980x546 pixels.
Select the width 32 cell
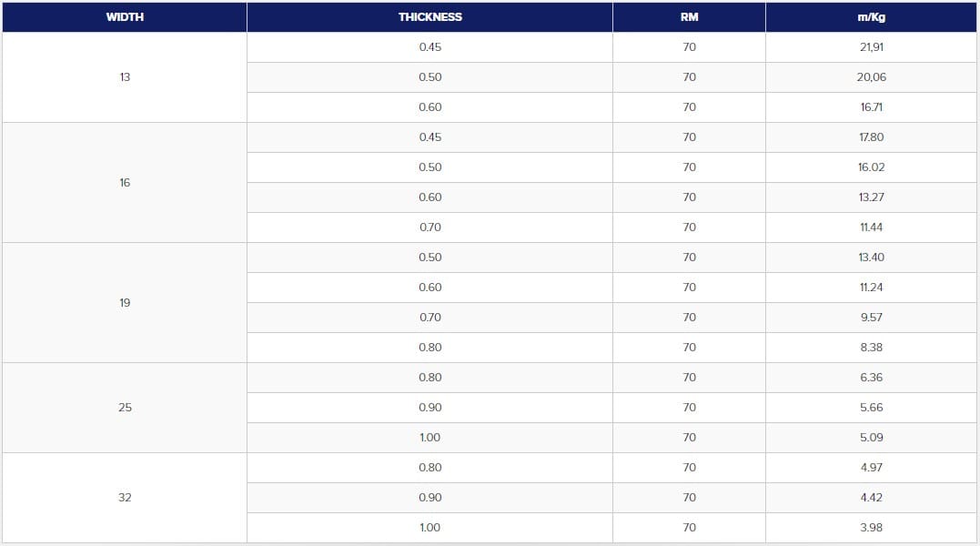click(125, 498)
